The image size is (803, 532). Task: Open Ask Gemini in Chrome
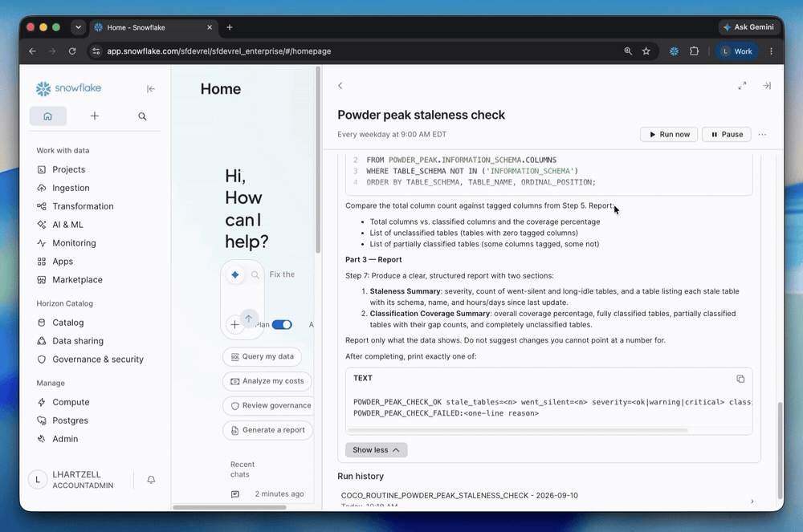pos(748,27)
